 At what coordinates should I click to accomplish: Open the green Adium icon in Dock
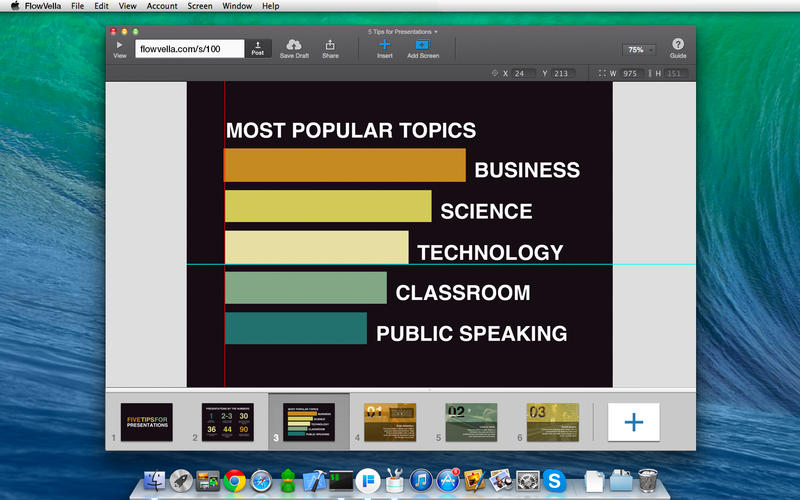pos(288,481)
